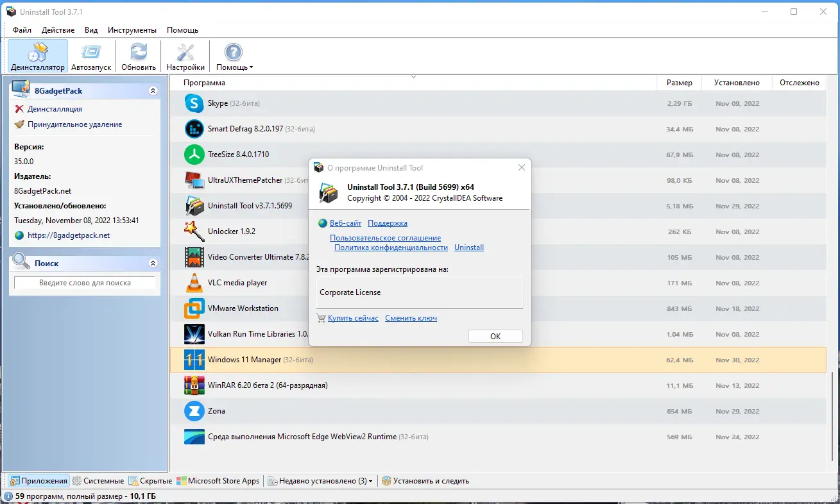This screenshot has width=840, height=504.
Task: Select the Windows 11 Manager icon
Action: (x=194, y=360)
